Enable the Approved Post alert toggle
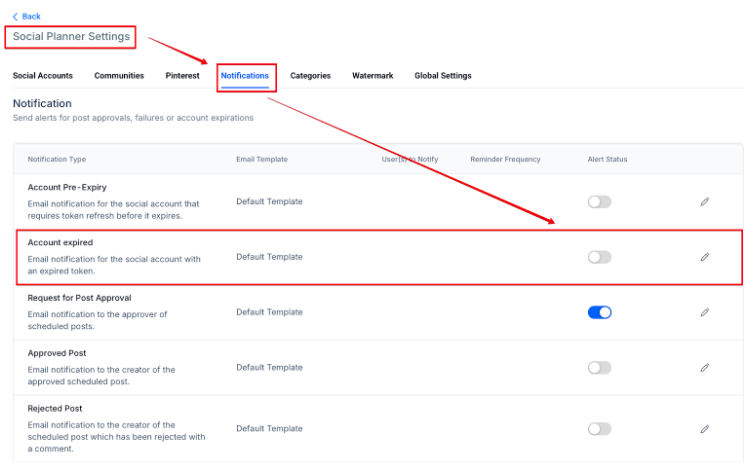The height and width of the screenshot is (469, 755). pyautogui.click(x=599, y=368)
